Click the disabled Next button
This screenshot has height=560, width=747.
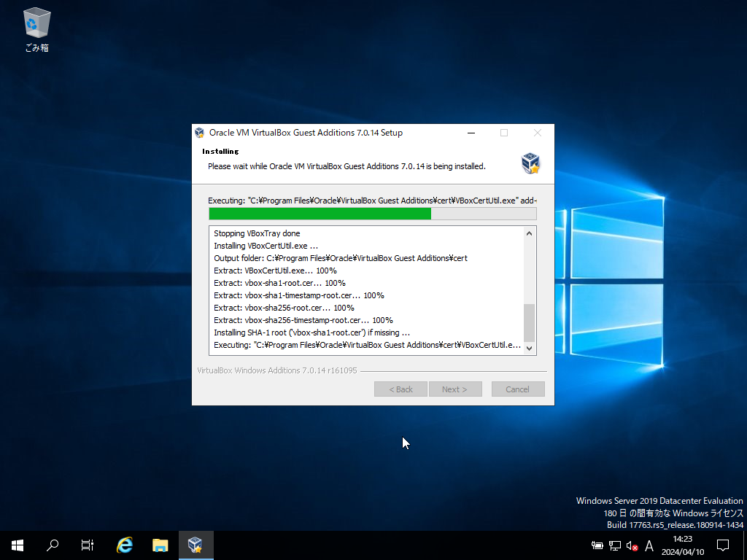tap(455, 389)
